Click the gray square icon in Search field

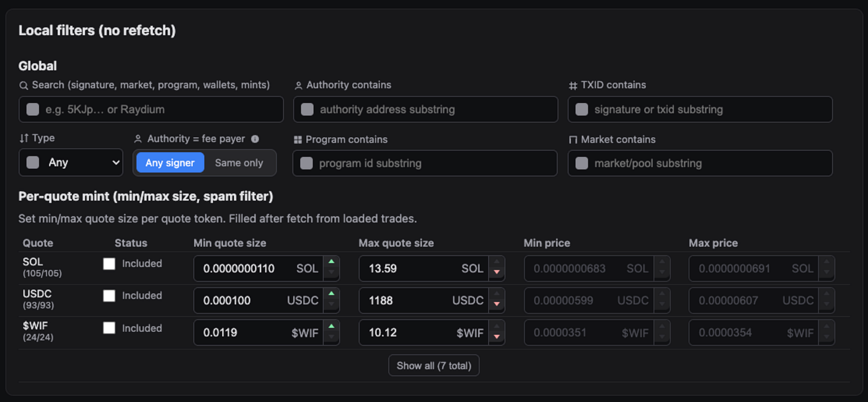[x=33, y=109]
